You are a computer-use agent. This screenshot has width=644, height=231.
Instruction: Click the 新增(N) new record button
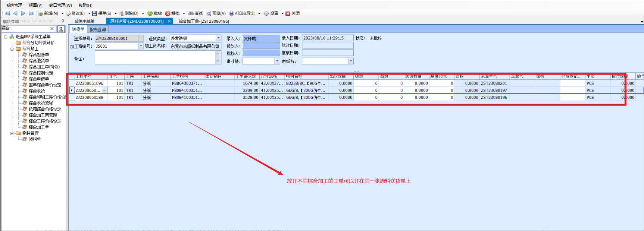coord(48,13)
